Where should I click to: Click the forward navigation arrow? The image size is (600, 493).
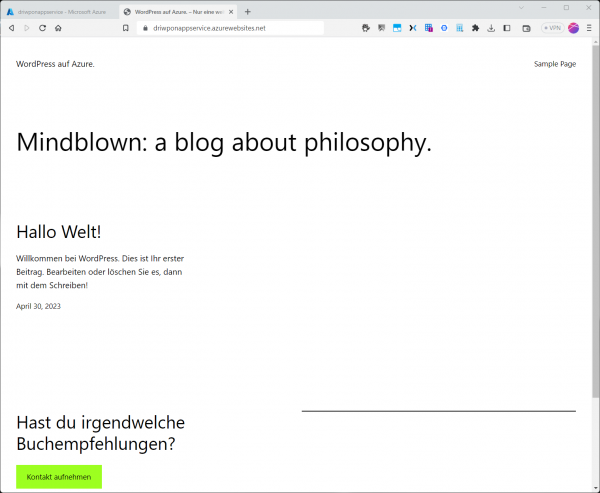[x=27, y=28]
